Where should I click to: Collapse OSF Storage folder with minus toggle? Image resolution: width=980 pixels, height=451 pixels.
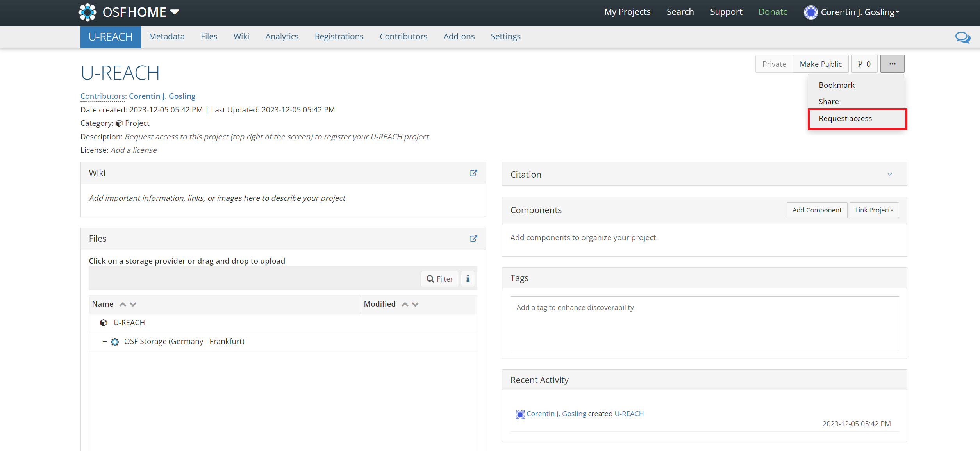[104, 342]
